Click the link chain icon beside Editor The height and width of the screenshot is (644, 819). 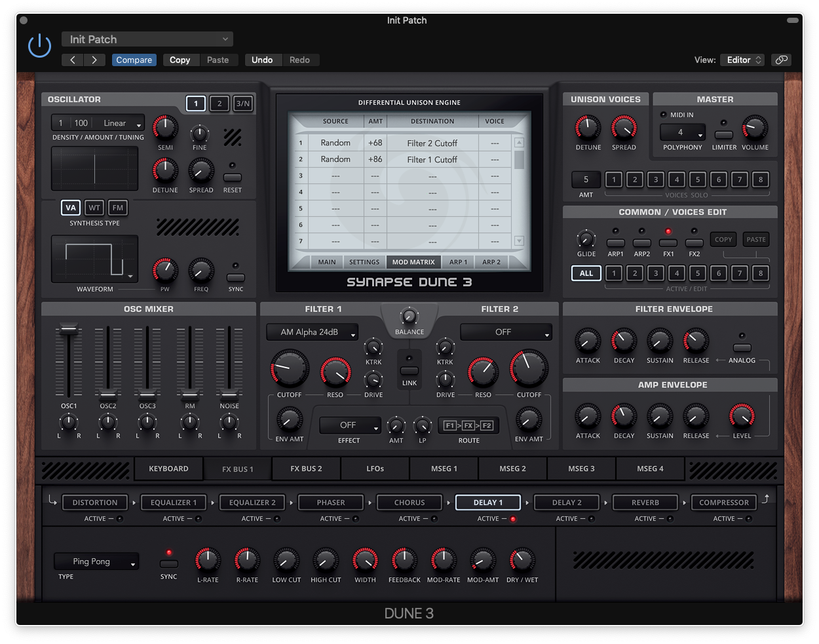781,60
